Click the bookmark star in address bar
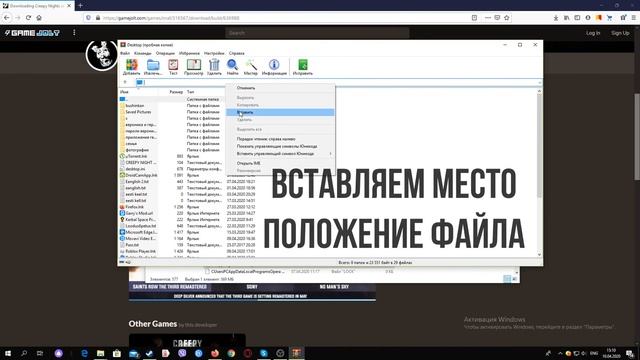The image size is (640, 360). tap(507, 18)
